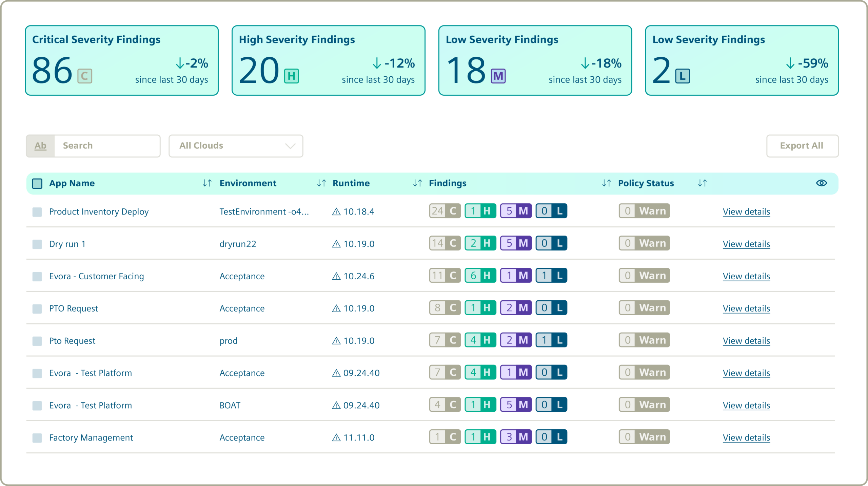Open View details for Dry run 1
Viewport: 868px width, 486px height.
coord(746,244)
